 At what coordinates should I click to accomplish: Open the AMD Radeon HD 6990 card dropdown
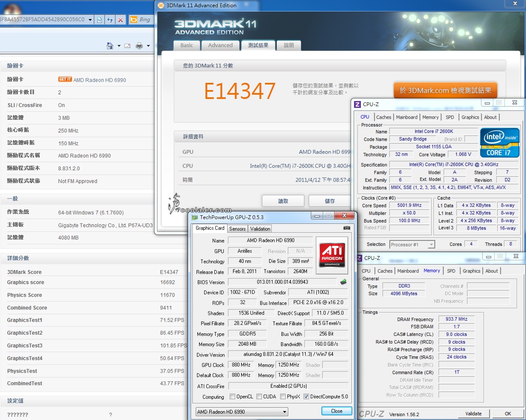coord(242,412)
